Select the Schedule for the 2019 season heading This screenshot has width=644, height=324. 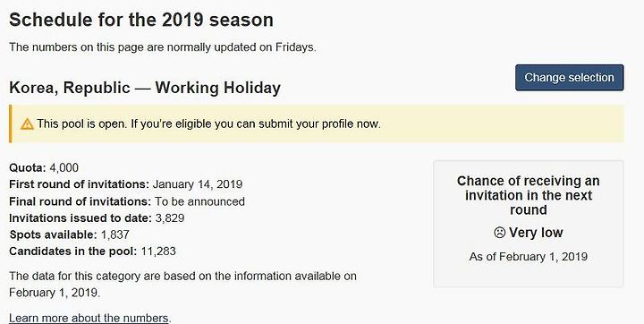point(141,20)
